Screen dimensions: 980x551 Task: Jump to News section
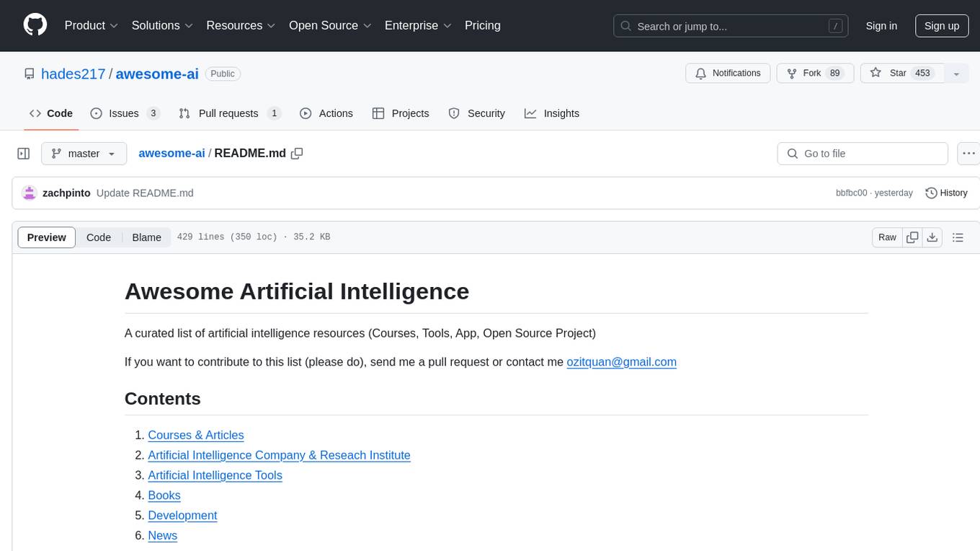click(162, 536)
